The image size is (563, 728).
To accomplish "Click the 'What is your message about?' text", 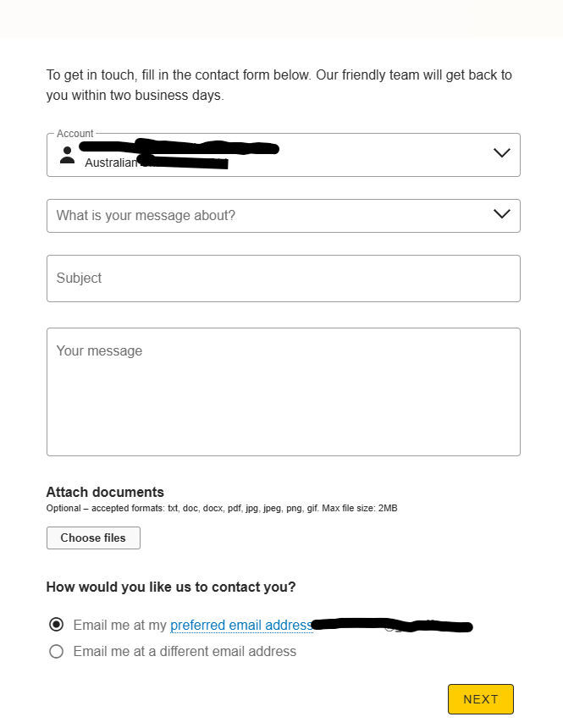I will 146,216.
